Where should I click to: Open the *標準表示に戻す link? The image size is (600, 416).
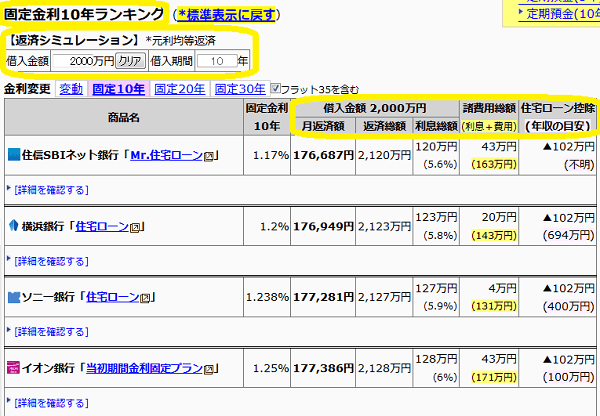click(x=227, y=15)
